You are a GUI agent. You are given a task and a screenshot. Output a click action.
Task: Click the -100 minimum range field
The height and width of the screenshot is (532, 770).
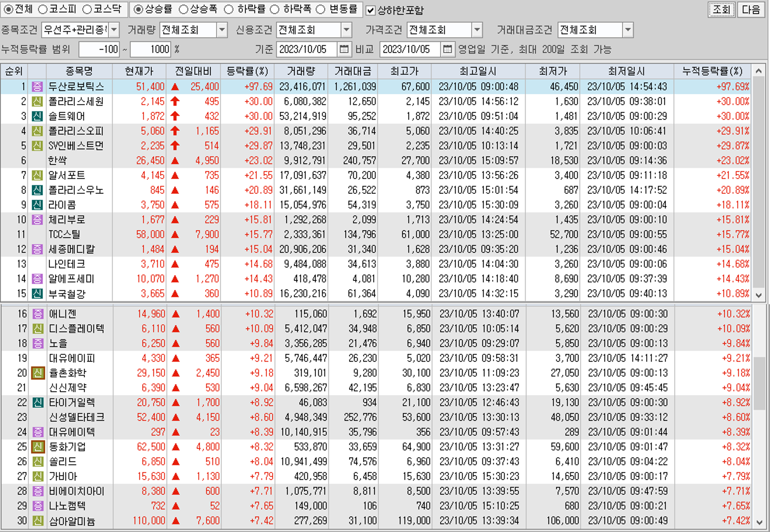tap(99, 49)
